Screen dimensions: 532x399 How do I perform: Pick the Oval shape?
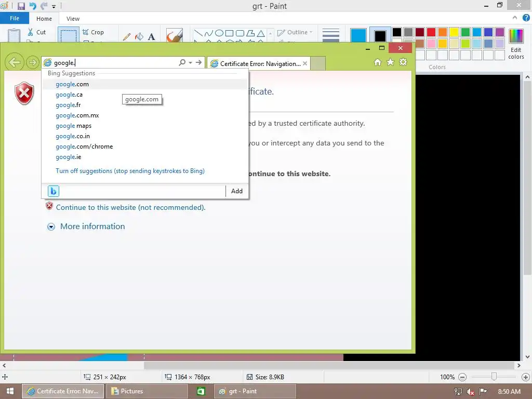tap(219, 33)
